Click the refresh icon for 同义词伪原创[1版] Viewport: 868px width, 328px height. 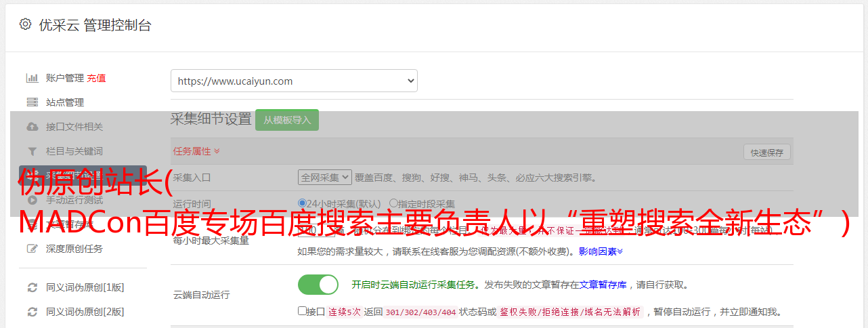click(32, 287)
